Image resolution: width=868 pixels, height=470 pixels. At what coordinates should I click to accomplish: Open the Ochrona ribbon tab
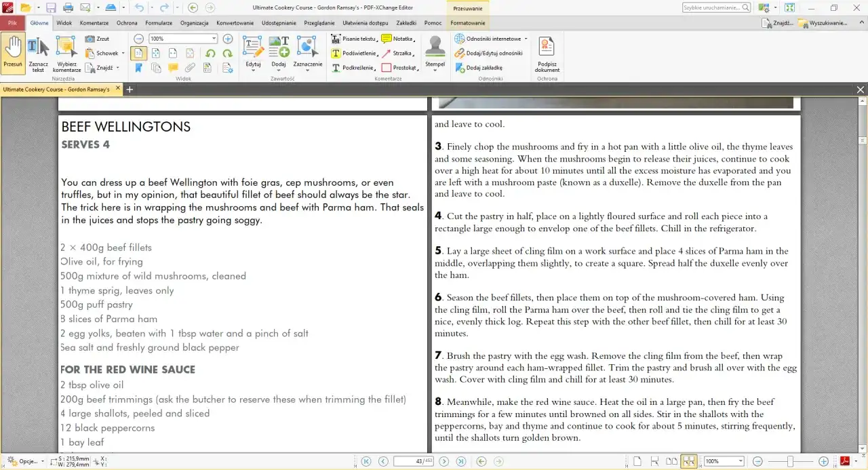(127, 22)
